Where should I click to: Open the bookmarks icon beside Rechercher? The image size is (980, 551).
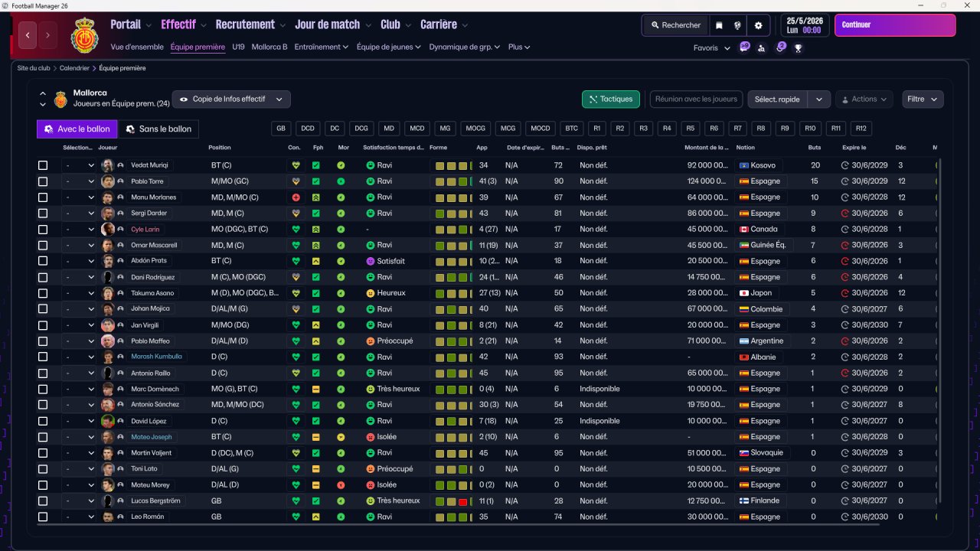tap(719, 25)
